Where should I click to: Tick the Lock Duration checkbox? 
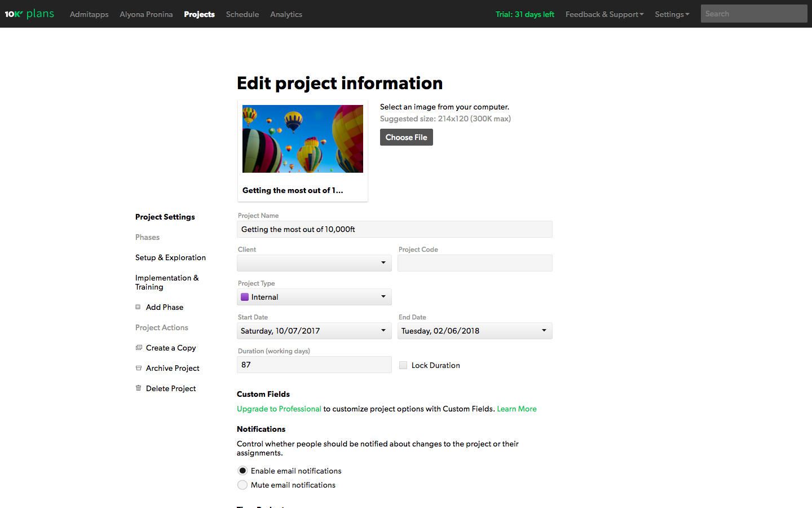point(403,365)
